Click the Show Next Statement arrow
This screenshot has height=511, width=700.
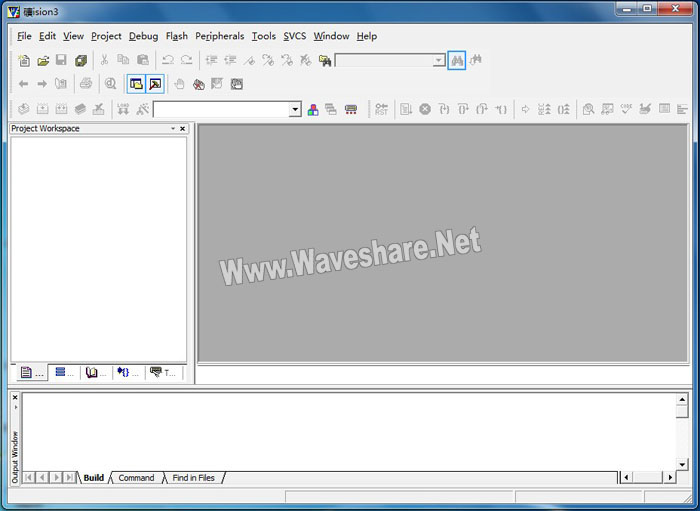click(525, 109)
